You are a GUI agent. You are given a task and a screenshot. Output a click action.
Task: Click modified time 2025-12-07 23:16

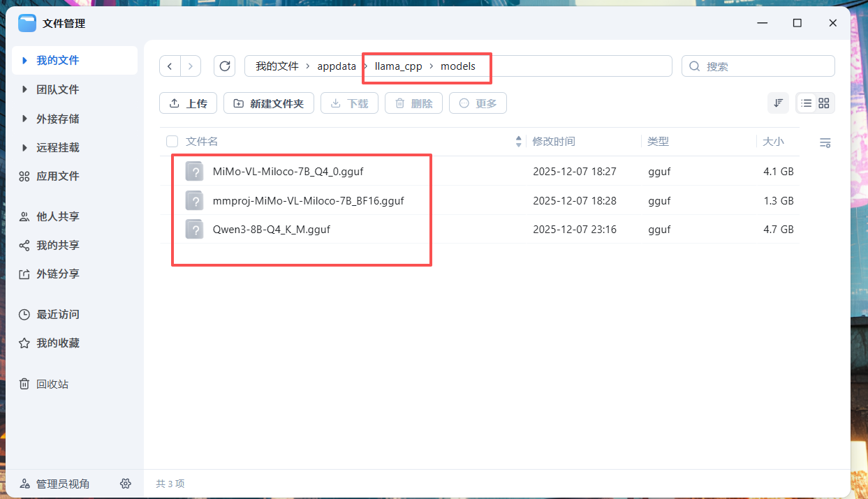(575, 229)
